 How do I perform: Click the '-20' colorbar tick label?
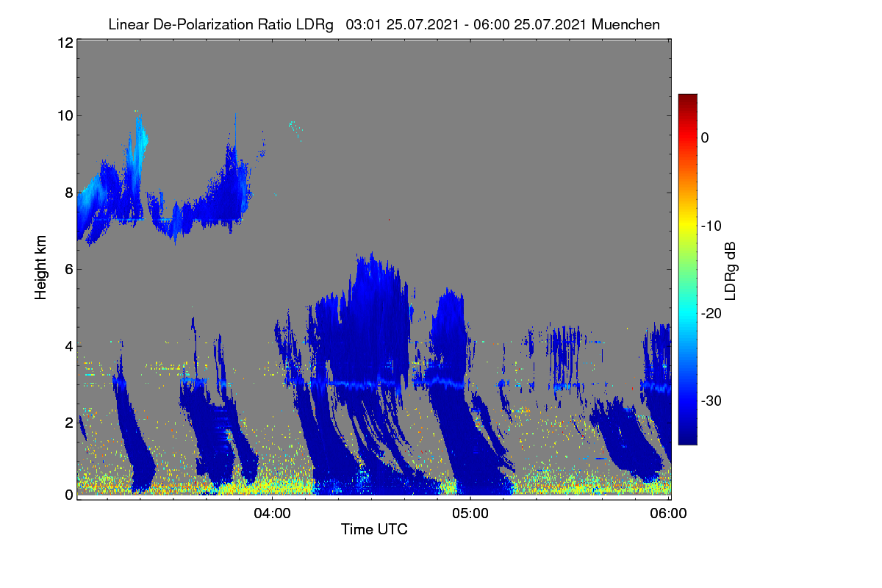click(711, 313)
